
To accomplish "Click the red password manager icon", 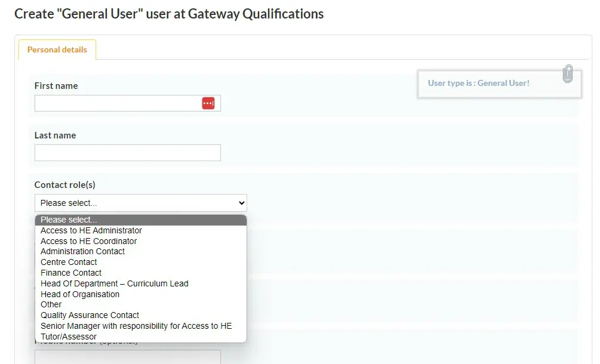I will pyautogui.click(x=208, y=103).
